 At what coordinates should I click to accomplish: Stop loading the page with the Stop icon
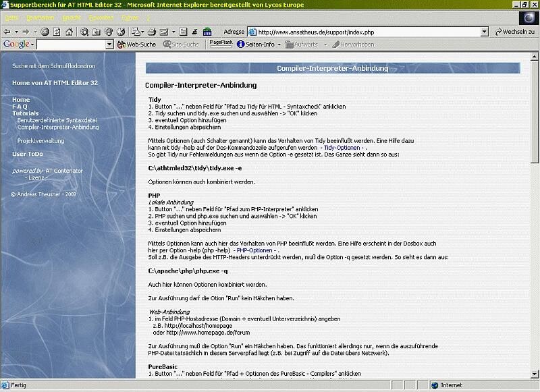tap(45, 32)
